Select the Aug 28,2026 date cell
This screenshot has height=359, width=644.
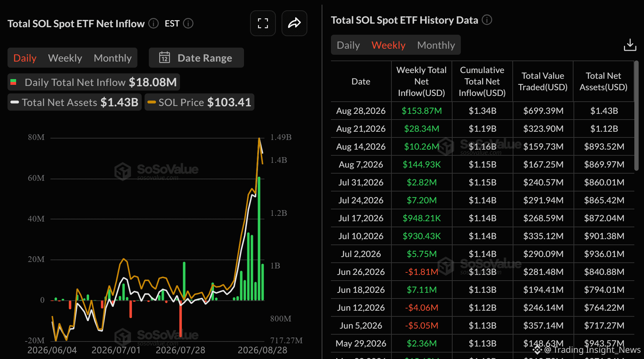[x=361, y=111]
